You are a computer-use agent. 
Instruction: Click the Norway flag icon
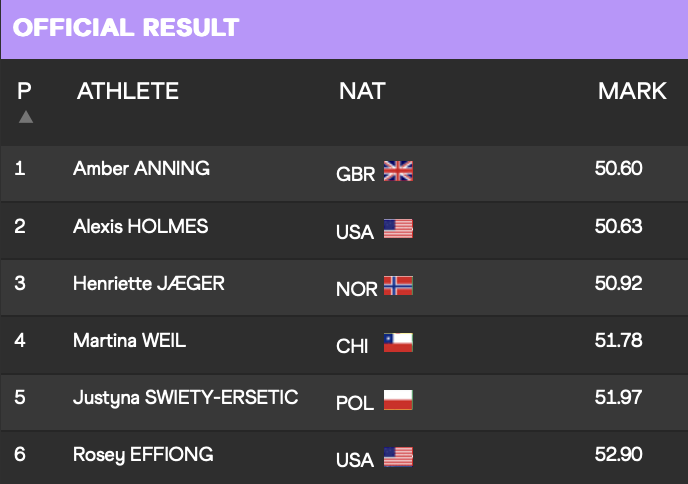(398, 285)
